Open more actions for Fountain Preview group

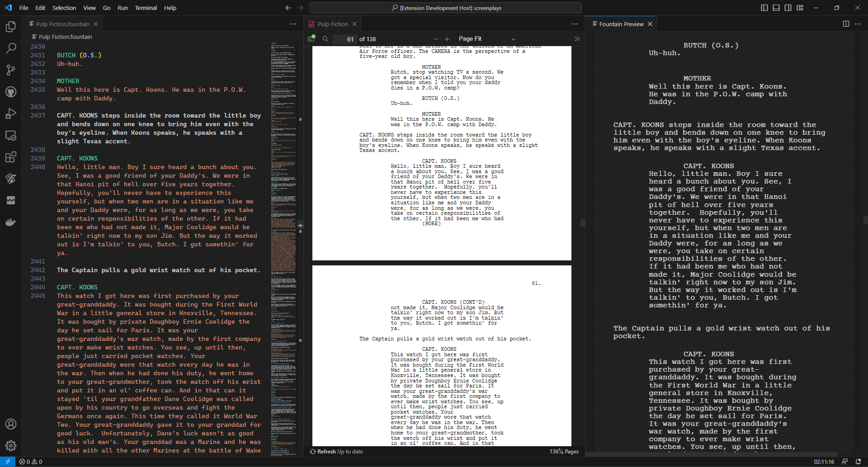(x=858, y=24)
